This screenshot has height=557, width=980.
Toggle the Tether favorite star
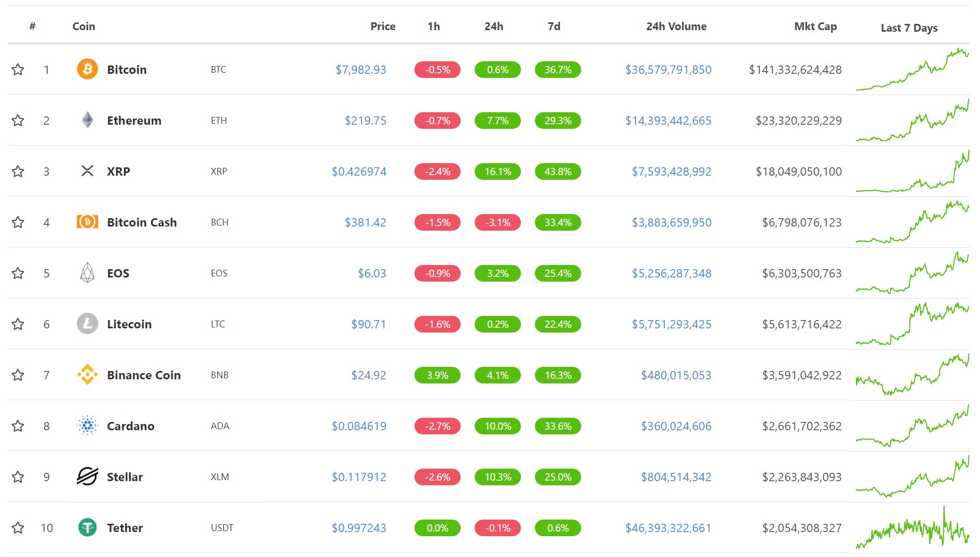(18, 527)
